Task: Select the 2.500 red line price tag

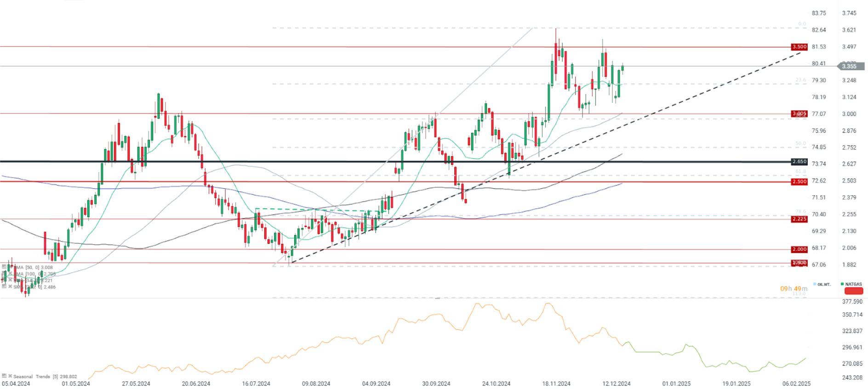Action: pos(799,181)
